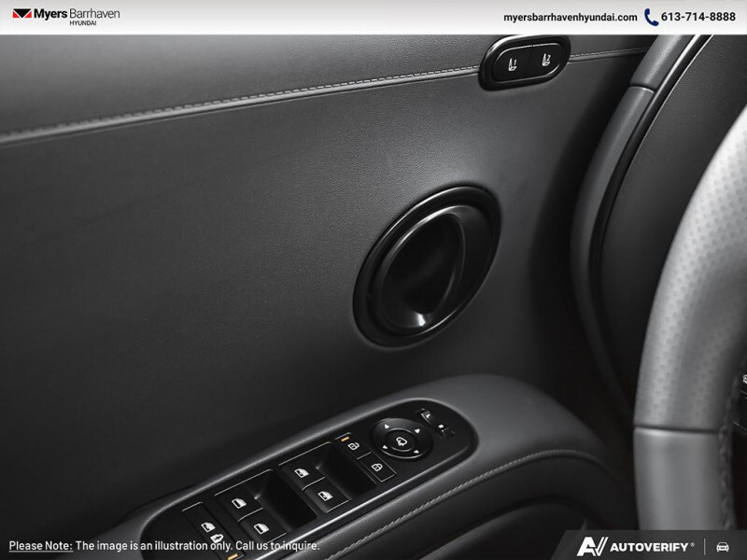Click the door unlock button icon
The width and height of the screenshot is (747, 560).
(x=354, y=445)
